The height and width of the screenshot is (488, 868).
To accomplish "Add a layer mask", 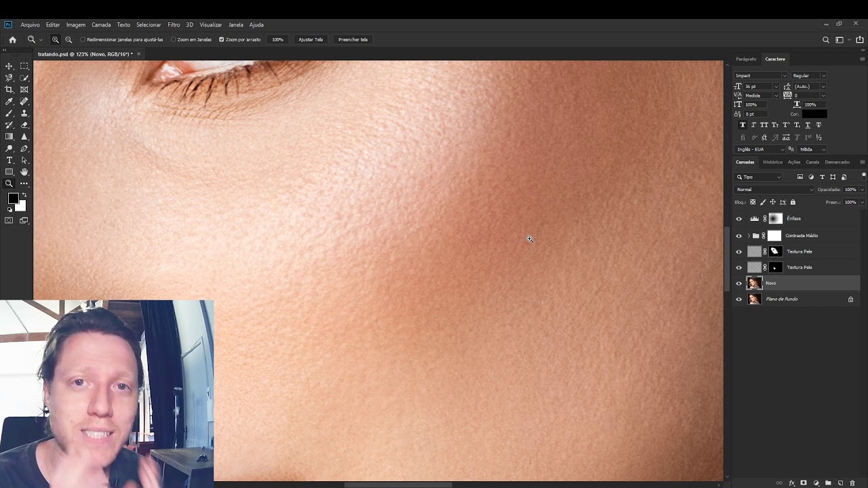I will tap(804, 483).
